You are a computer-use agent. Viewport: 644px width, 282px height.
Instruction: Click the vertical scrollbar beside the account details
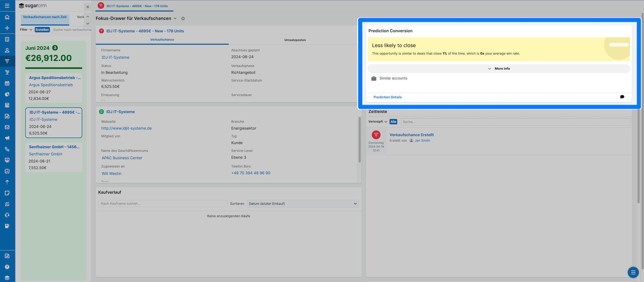(360, 140)
